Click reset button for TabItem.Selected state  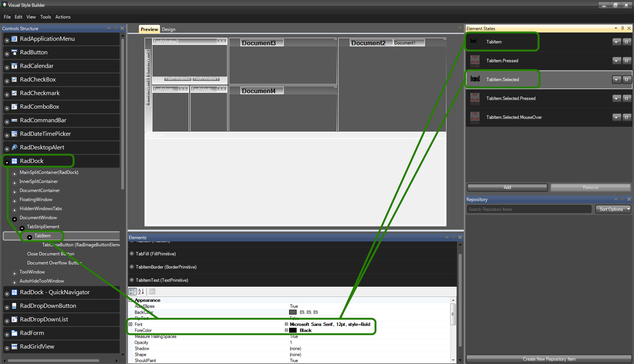[x=626, y=80]
